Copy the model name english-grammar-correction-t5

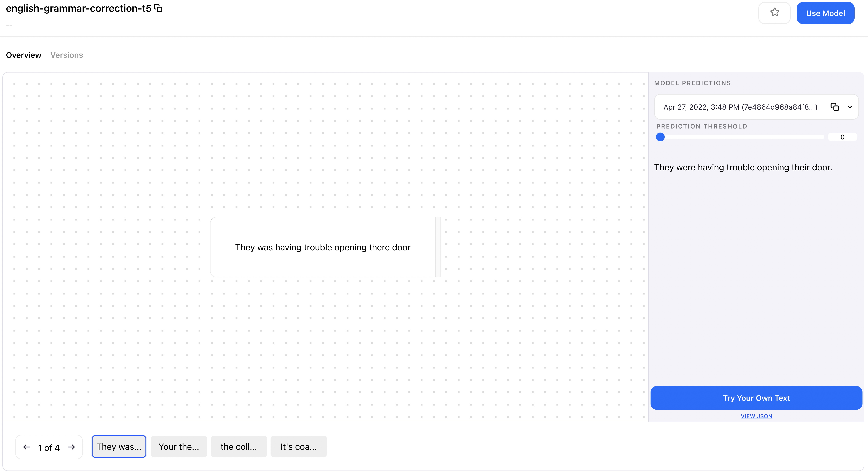tap(158, 8)
